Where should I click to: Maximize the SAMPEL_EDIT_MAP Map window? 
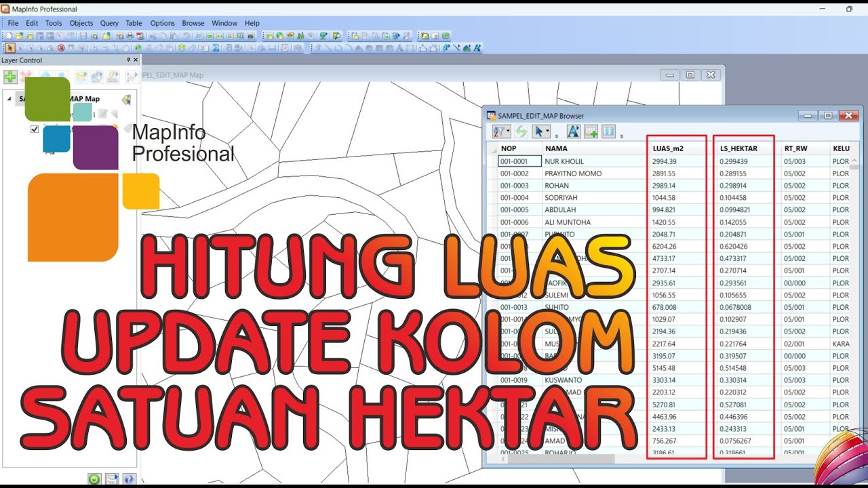pyautogui.click(x=690, y=75)
